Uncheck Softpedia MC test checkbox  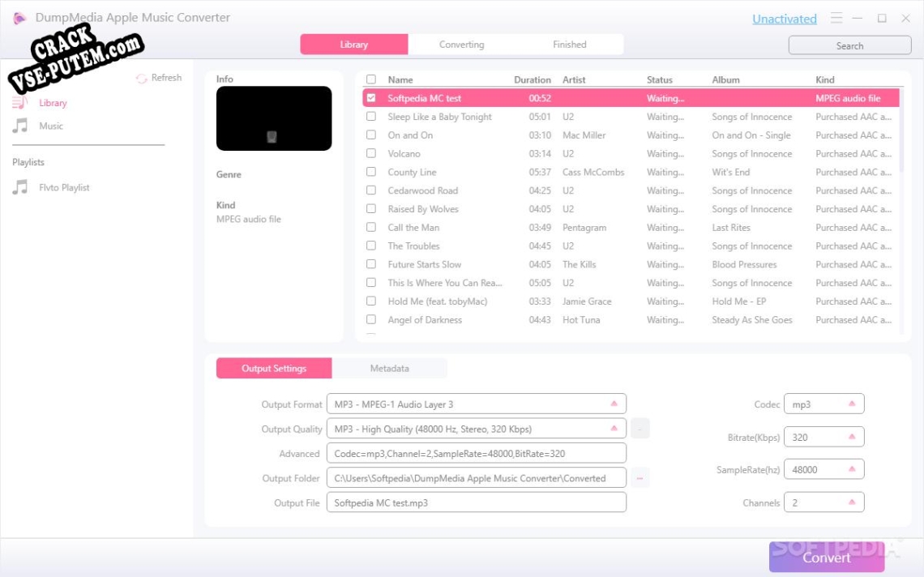371,98
